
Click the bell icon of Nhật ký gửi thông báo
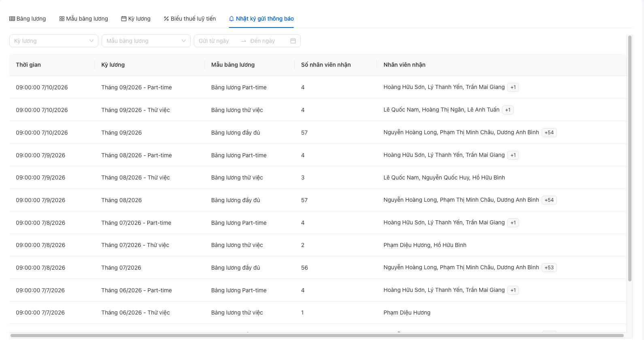[x=232, y=19]
